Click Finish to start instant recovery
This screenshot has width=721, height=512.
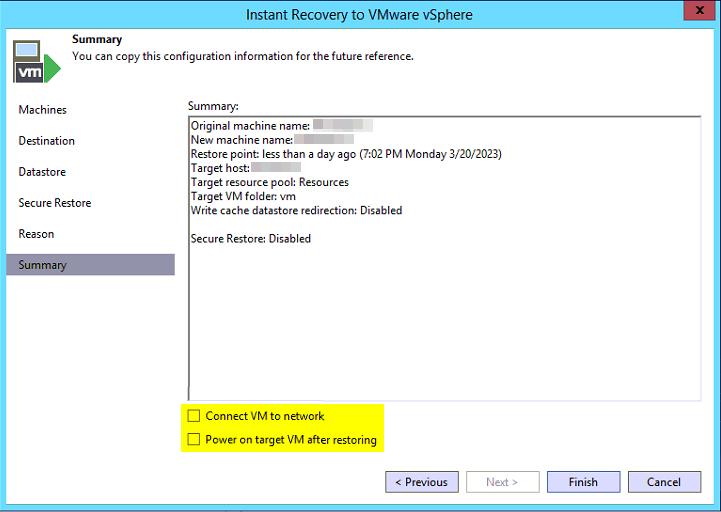(583, 482)
